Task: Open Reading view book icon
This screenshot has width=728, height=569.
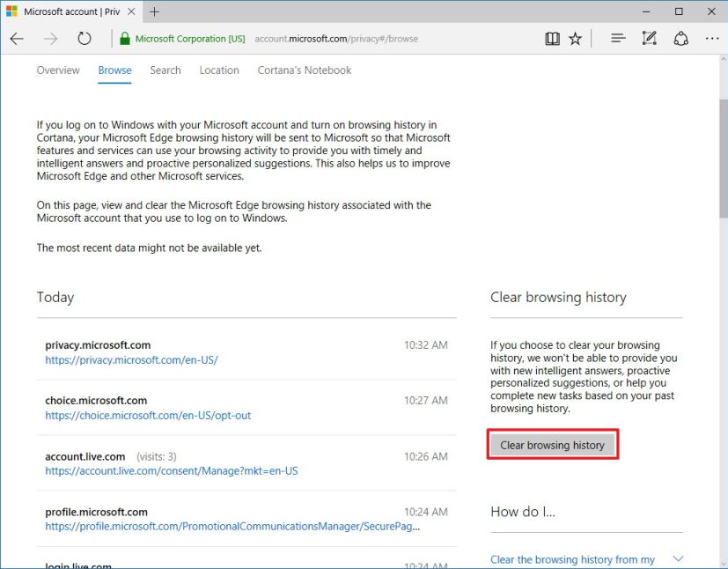Action: (552, 39)
